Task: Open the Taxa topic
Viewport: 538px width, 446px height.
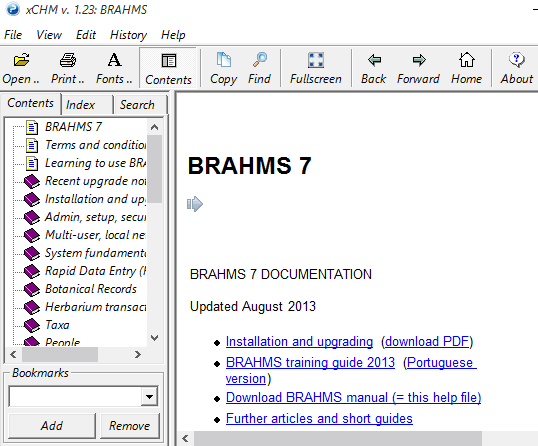Action: [57, 325]
